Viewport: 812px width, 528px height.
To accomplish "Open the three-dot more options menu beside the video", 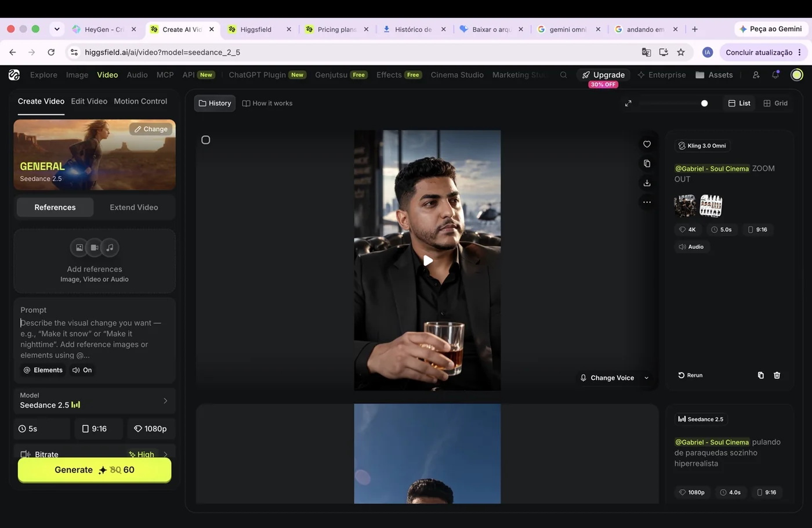I will [647, 202].
